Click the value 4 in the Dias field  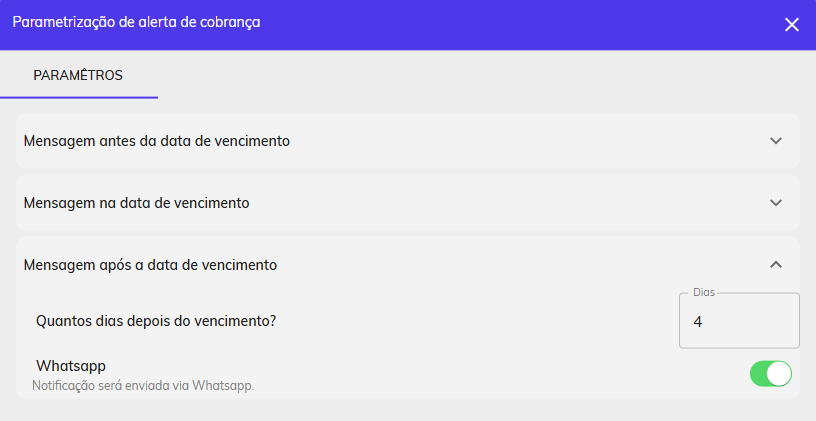click(x=697, y=322)
